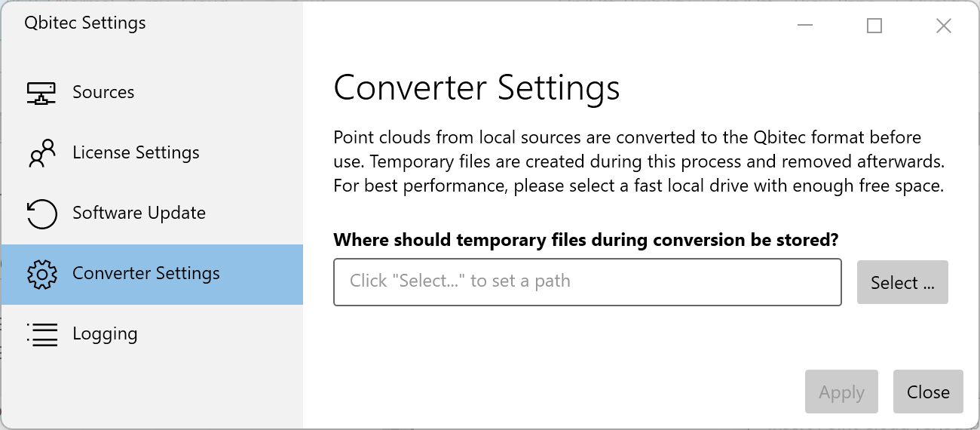Click the "Qbitec Settings" window title
Image resolution: width=980 pixels, height=430 pixels.
point(85,23)
